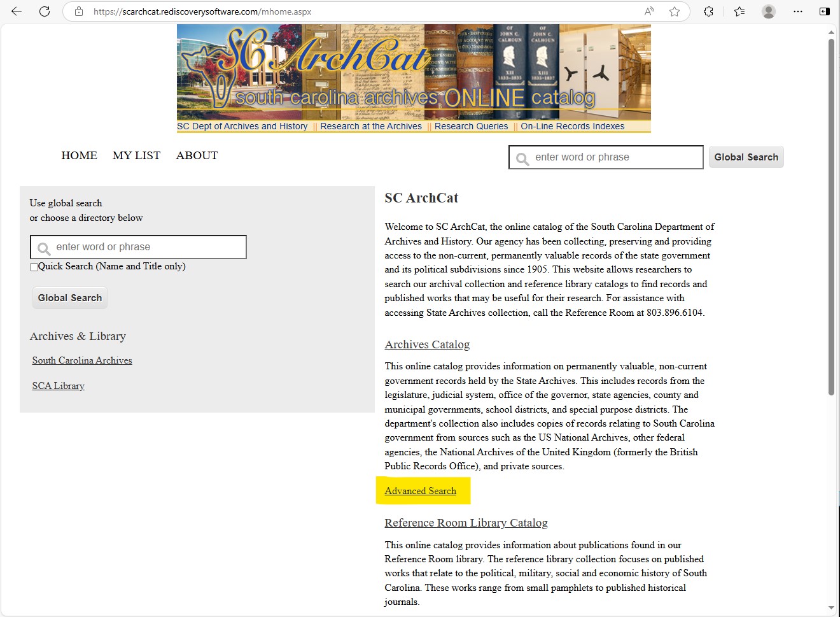Click the Archives & Library heading
Viewport: 840px width, 617px height.
[78, 336]
